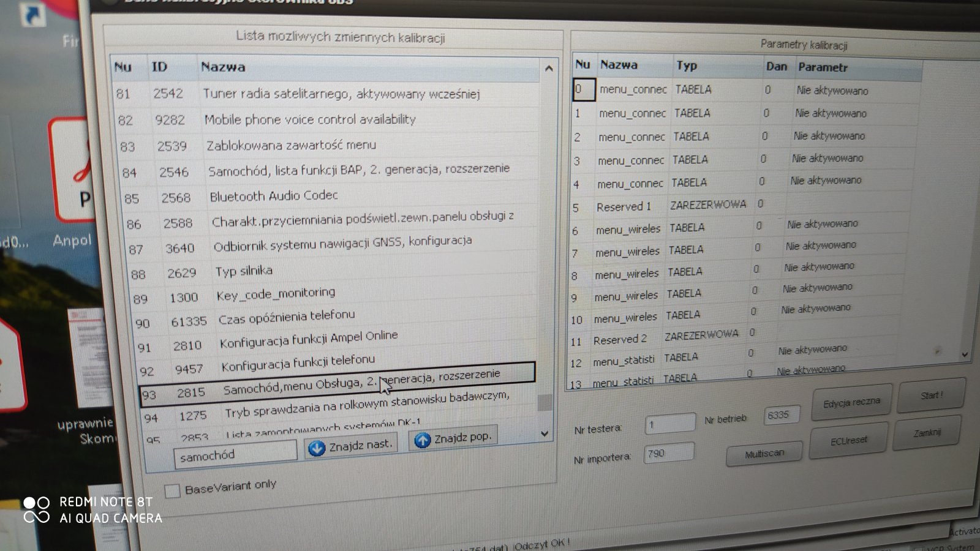Click ID cell 61335 in the calibration list
980x551 pixels.
[x=189, y=321]
